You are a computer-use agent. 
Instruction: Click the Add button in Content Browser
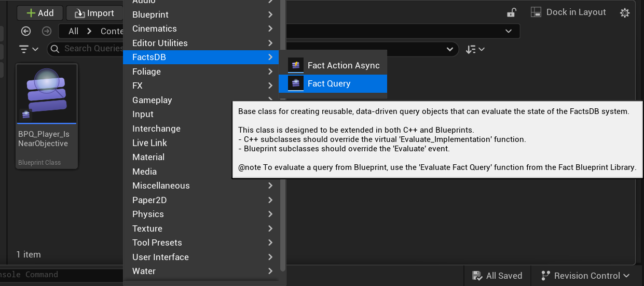click(40, 13)
